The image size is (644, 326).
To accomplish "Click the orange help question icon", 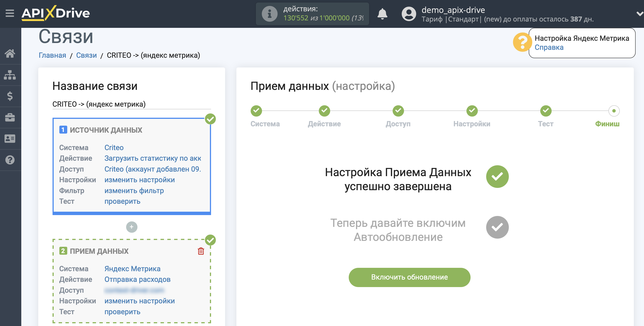I will pos(522,42).
